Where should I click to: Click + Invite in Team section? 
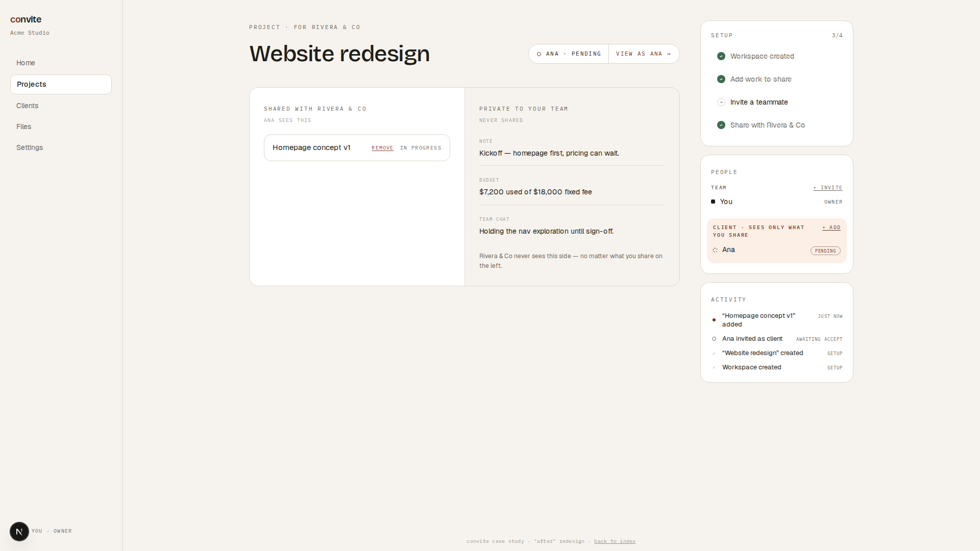tap(827, 188)
